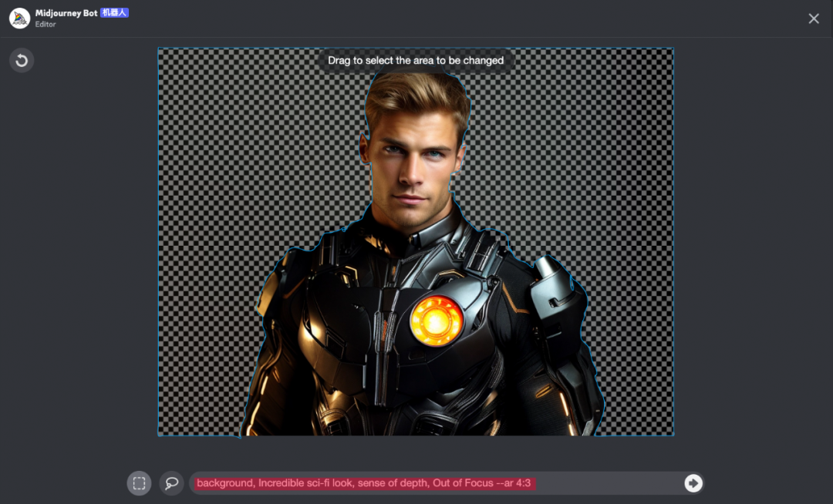Click the undo arrow button
This screenshot has height=504, width=833.
[22, 60]
